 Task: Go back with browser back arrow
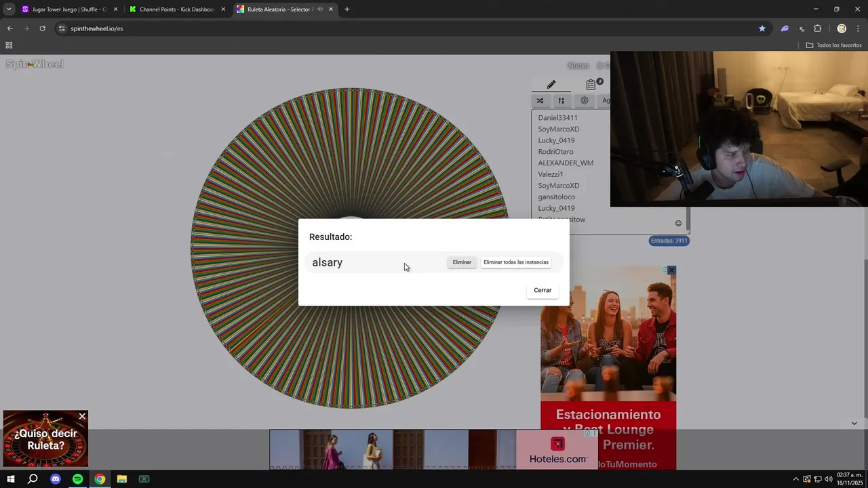coord(9,28)
